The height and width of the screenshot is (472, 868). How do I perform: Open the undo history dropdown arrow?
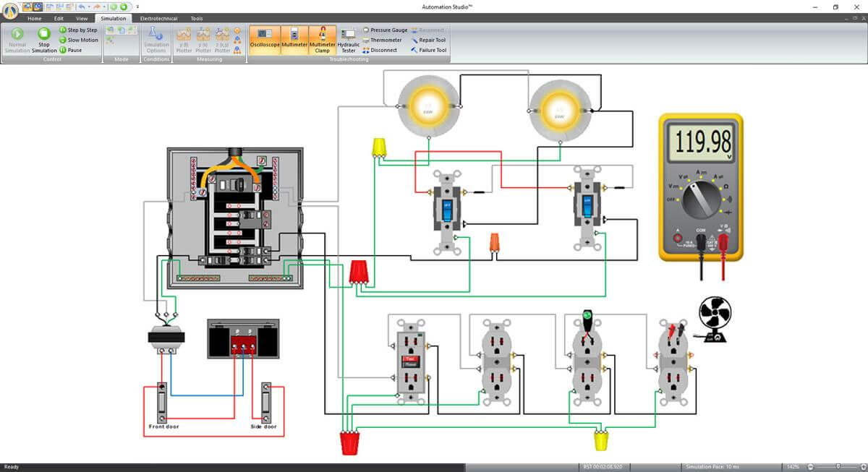(x=89, y=7)
